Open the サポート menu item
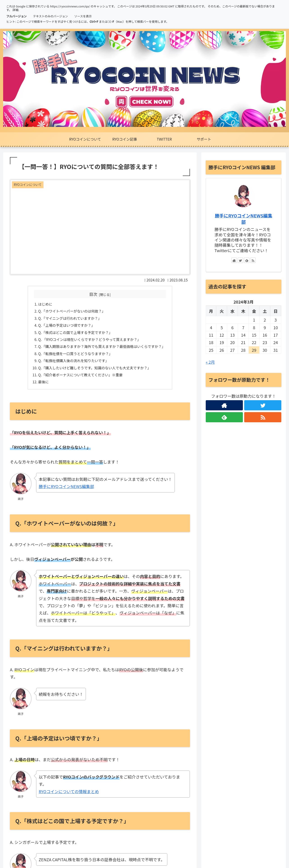The height and width of the screenshot is (868, 289). pos(204,139)
